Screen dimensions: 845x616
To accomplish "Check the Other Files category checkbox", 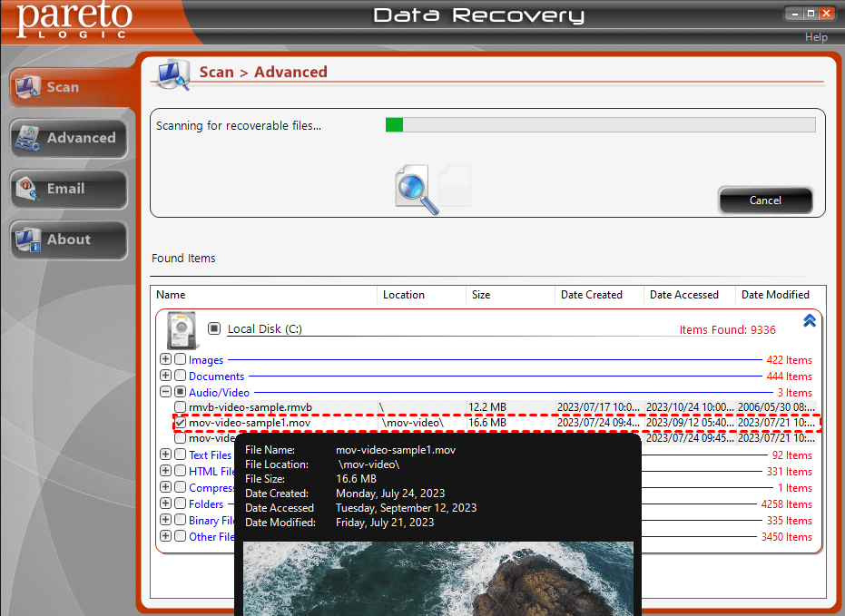I will coord(180,536).
